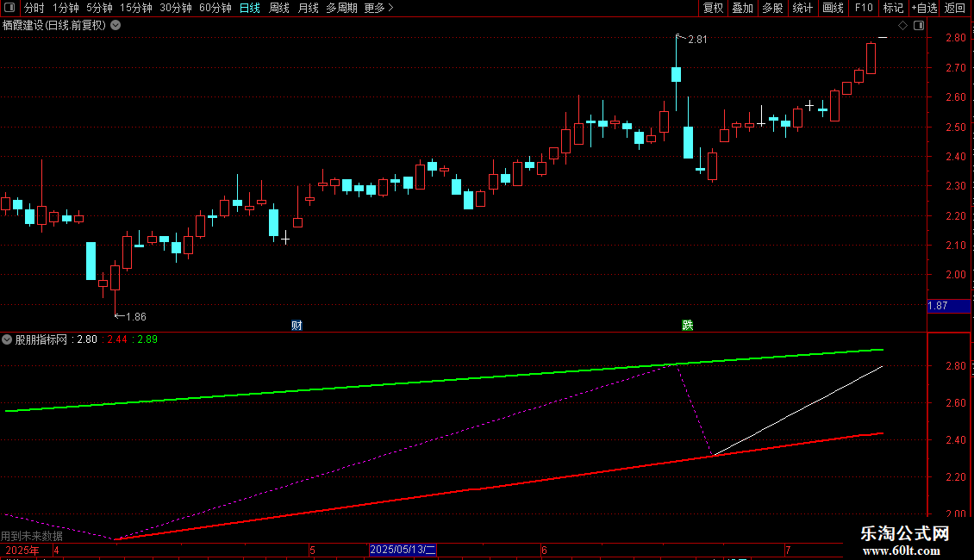Select the 30分钟 period
Viewport: 974px width, 560px height.
(176, 8)
